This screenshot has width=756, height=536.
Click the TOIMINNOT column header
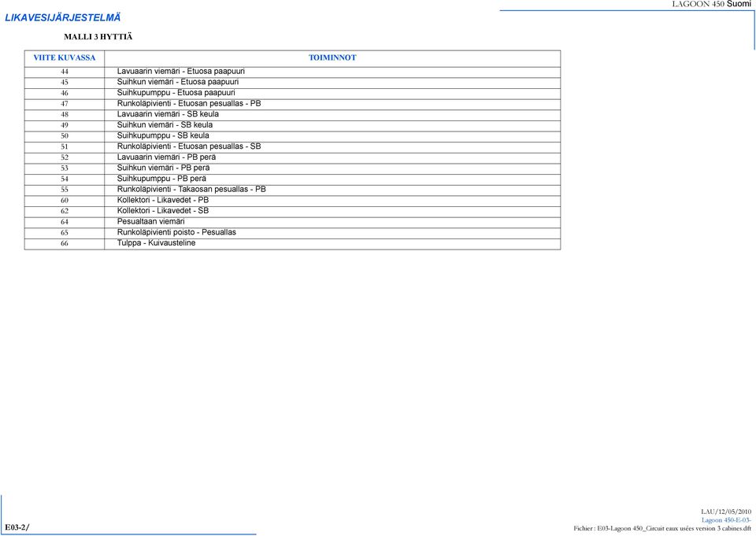(x=332, y=57)
